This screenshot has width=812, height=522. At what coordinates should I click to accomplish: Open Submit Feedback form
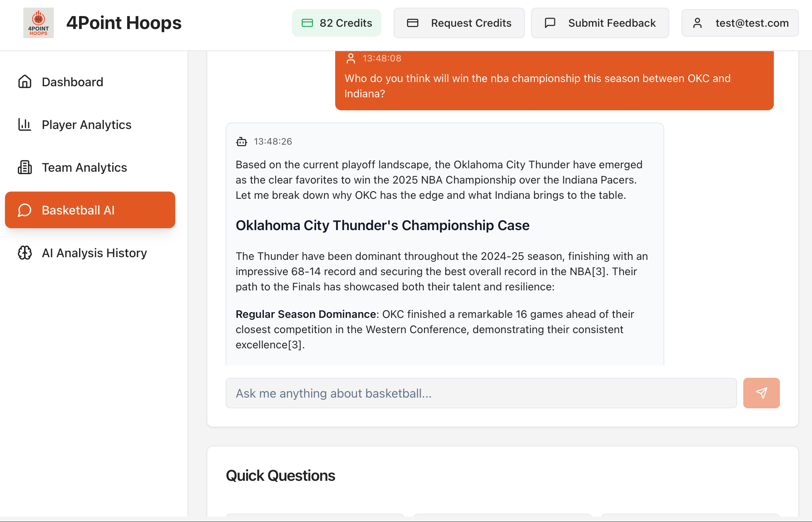click(x=600, y=23)
